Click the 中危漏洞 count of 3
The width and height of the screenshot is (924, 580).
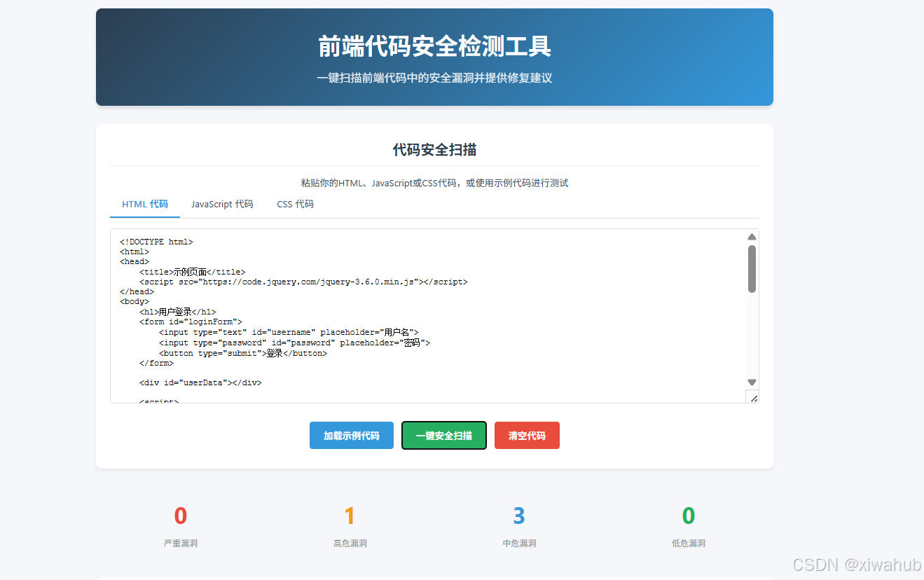[519, 516]
